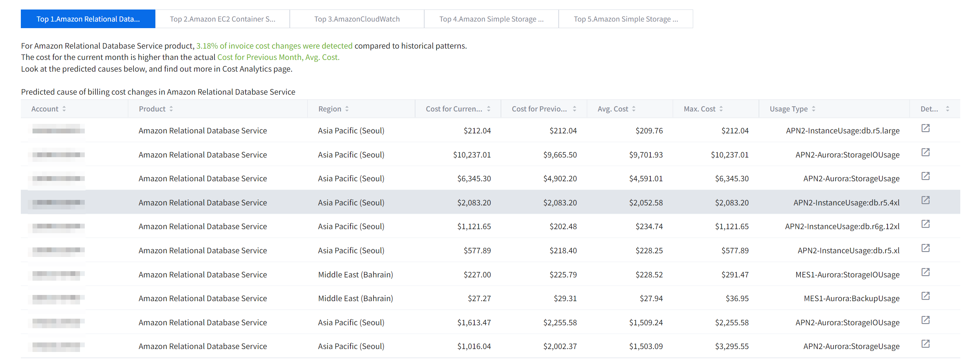Open details icon for $6,345.30 StorageUsage row
This screenshot has height=360, width=980.
[x=925, y=176]
